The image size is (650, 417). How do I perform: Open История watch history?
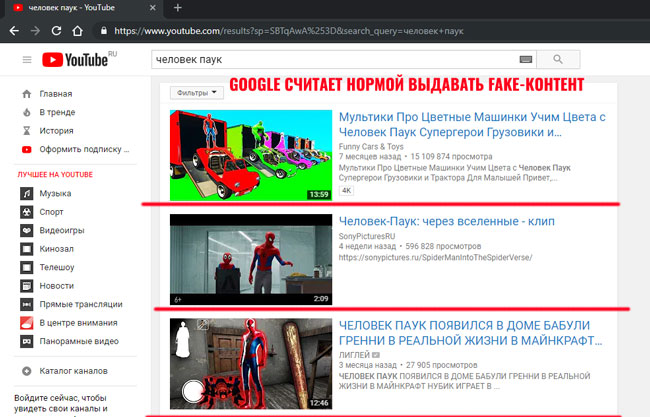point(27,130)
